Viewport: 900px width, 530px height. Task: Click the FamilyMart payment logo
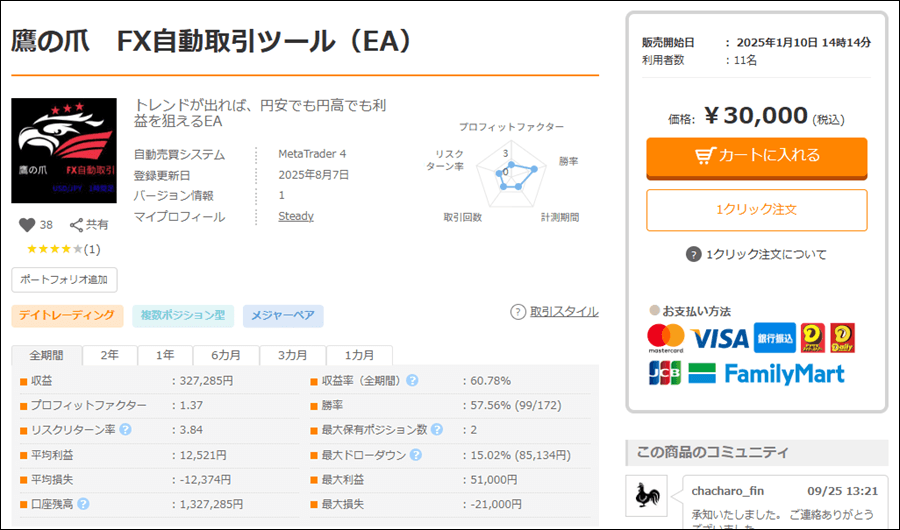coord(766,374)
